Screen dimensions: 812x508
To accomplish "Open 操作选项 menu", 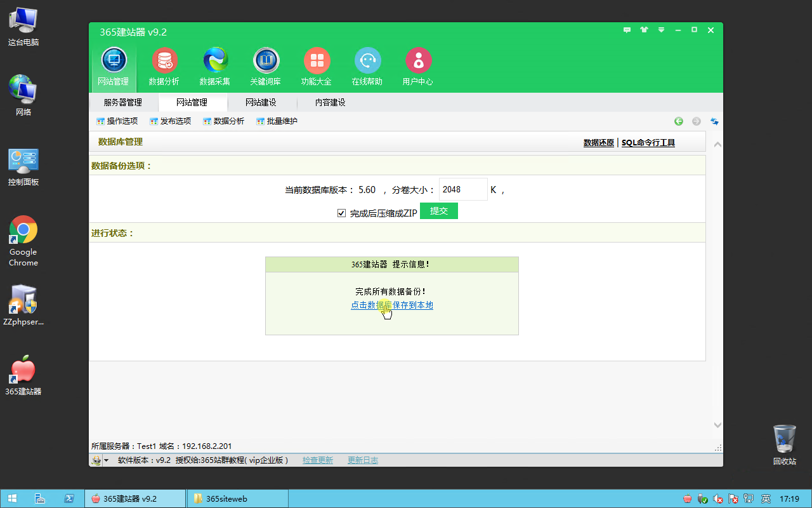I will click(x=117, y=121).
